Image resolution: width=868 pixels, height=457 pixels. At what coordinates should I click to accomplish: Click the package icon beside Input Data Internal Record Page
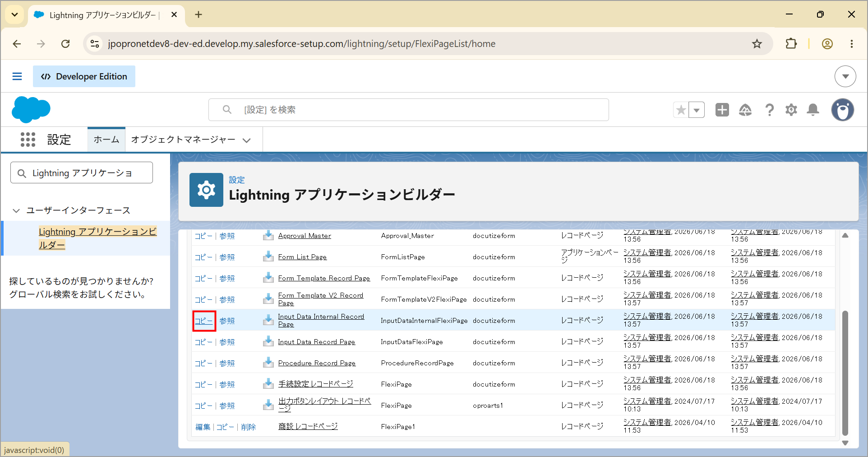point(268,320)
